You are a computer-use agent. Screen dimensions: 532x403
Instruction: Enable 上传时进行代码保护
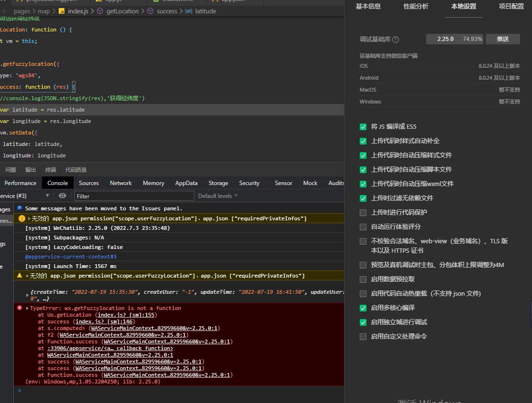tap(363, 213)
